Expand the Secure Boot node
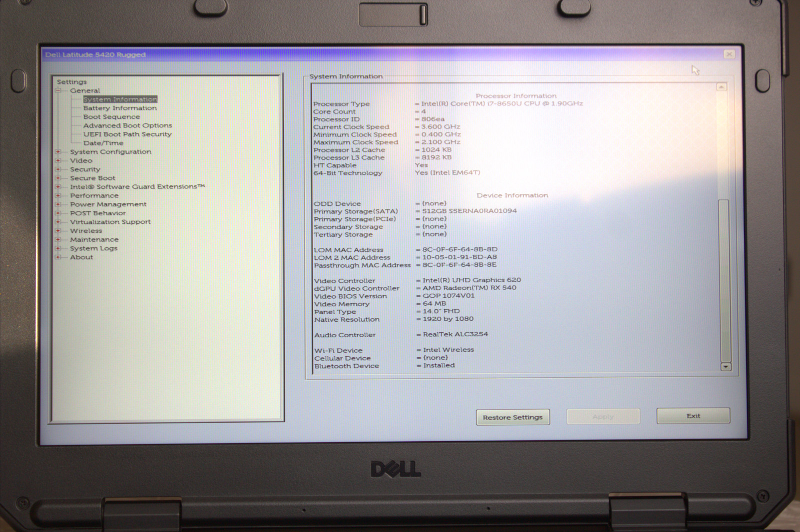Image resolution: width=800 pixels, height=532 pixels. tap(58, 178)
